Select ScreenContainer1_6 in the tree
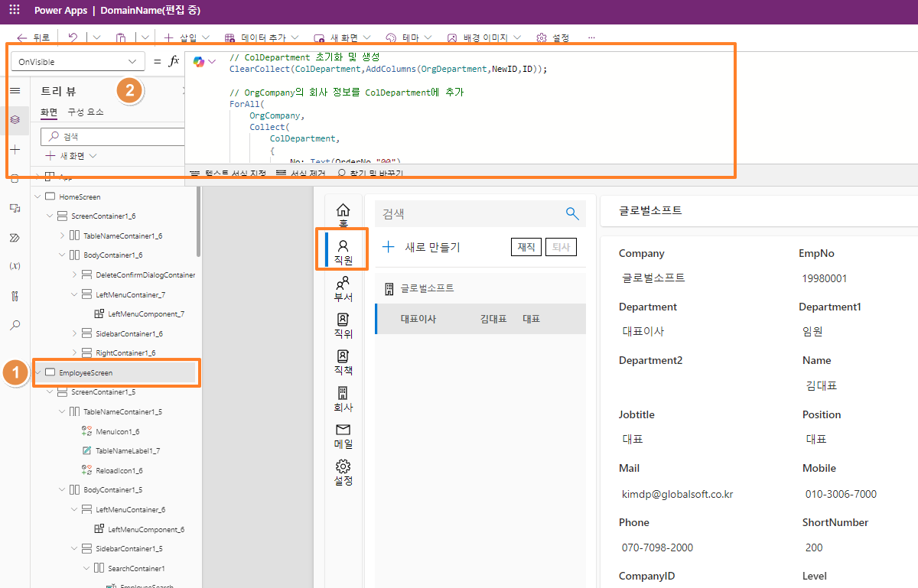This screenshot has width=918, height=588. [x=103, y=216]
